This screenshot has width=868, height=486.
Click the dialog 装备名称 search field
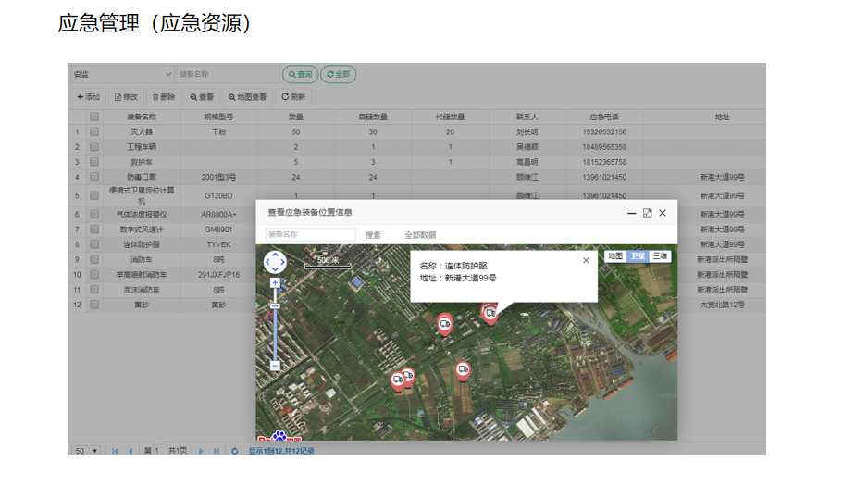point(309,235)
